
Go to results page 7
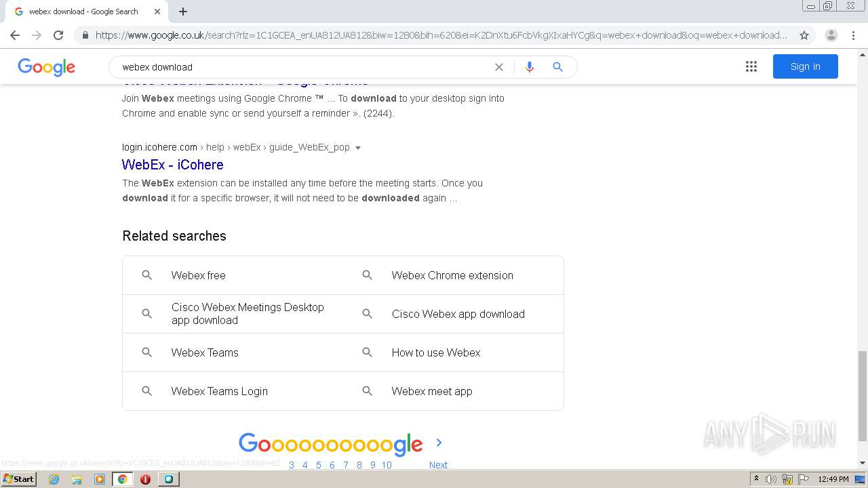[x=346, y=465]
